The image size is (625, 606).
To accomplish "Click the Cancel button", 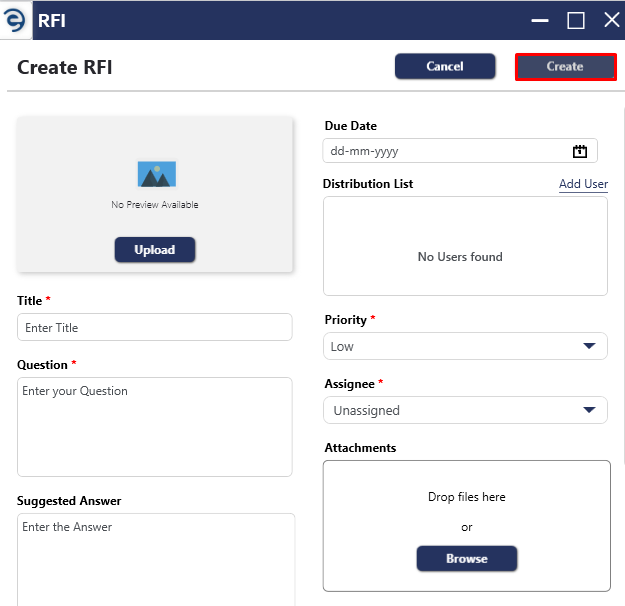I will (x=445, y=66).
